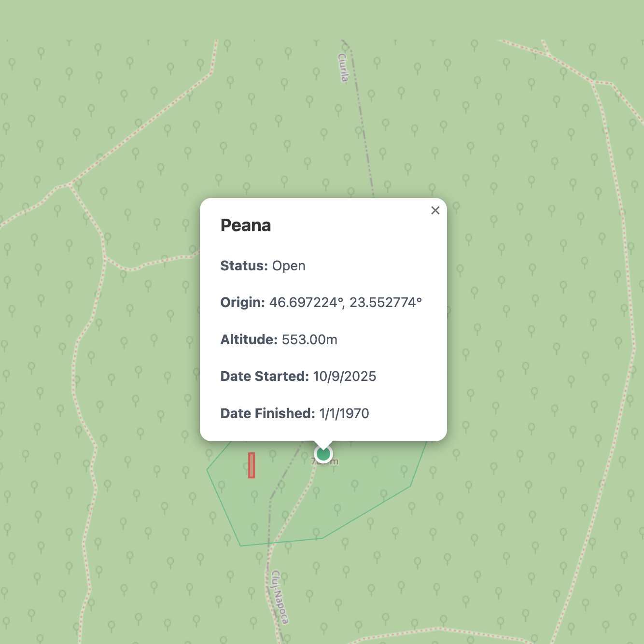Click the Cluj-Napoca map label
The width and height of the screenshot is (644, 644).
pyautogui.click(x=280, y=597)
